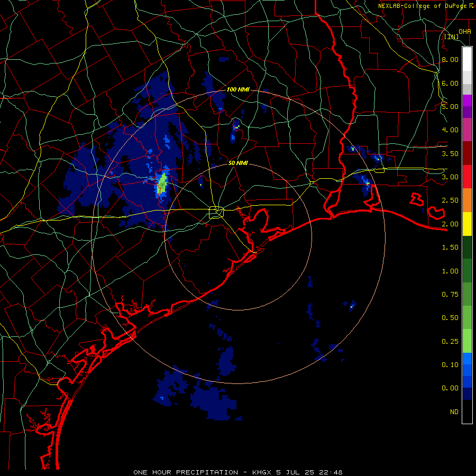
Task: Click the "5.00" legend value
Action: [x=450, y=106]
